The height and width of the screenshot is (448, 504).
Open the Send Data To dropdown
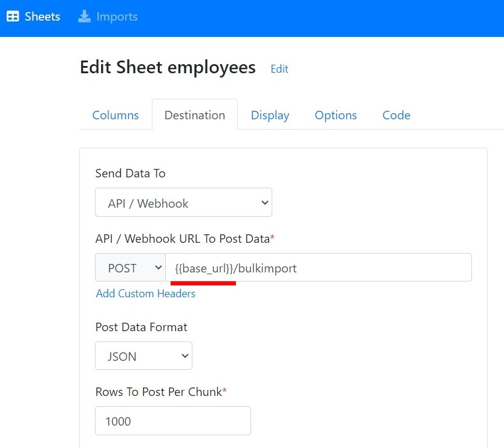(183, 202)
